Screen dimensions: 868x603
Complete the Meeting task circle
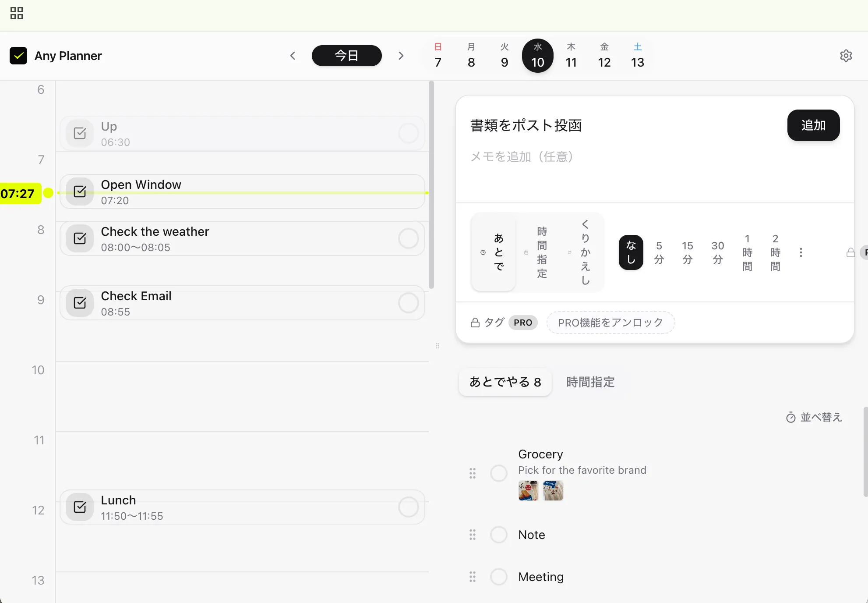tap(499, 577)
